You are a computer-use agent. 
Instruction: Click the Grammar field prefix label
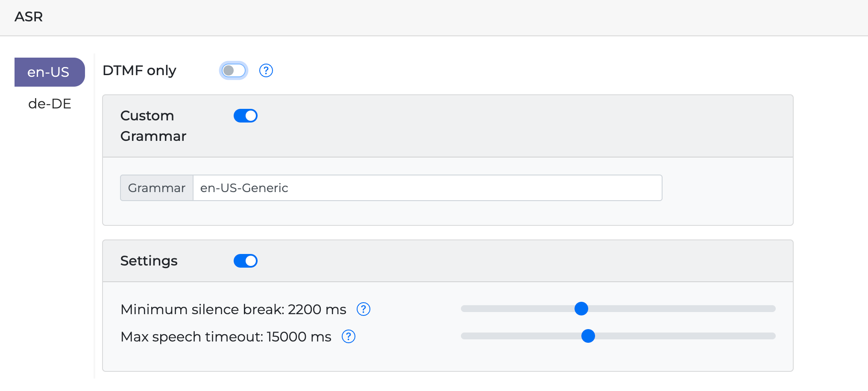(x=156, y=188)
